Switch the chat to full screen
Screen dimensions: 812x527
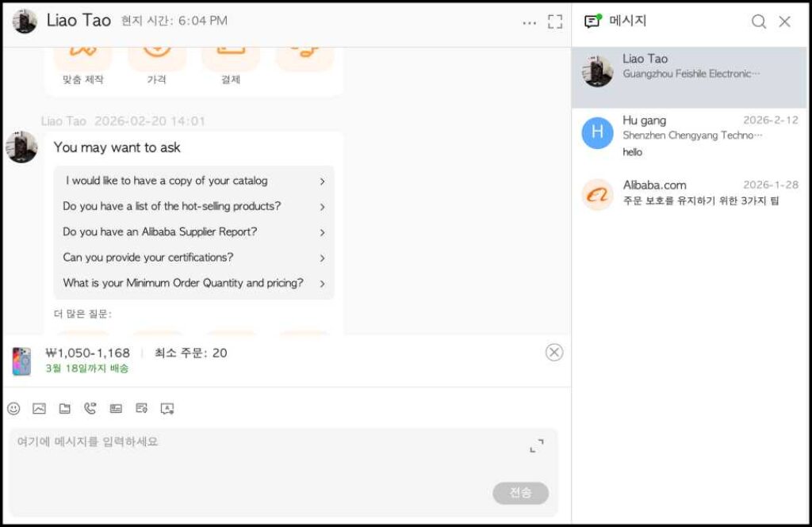tap(555, 21)
